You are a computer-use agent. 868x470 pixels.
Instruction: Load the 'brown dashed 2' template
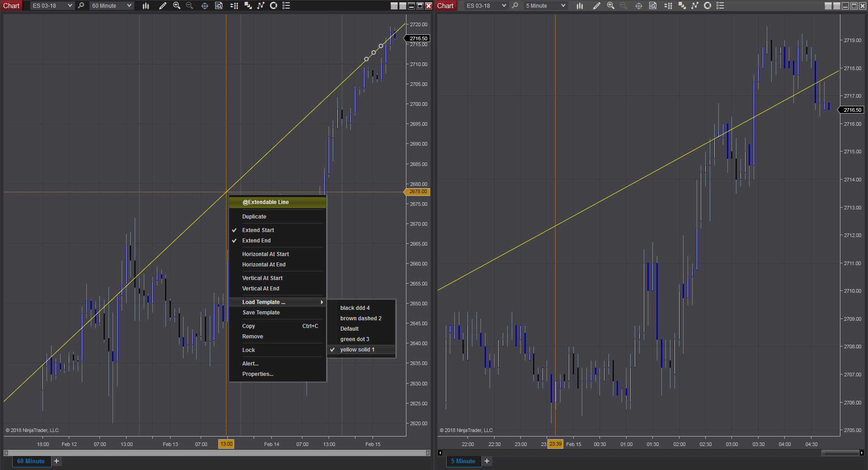(x=361, y=318)
